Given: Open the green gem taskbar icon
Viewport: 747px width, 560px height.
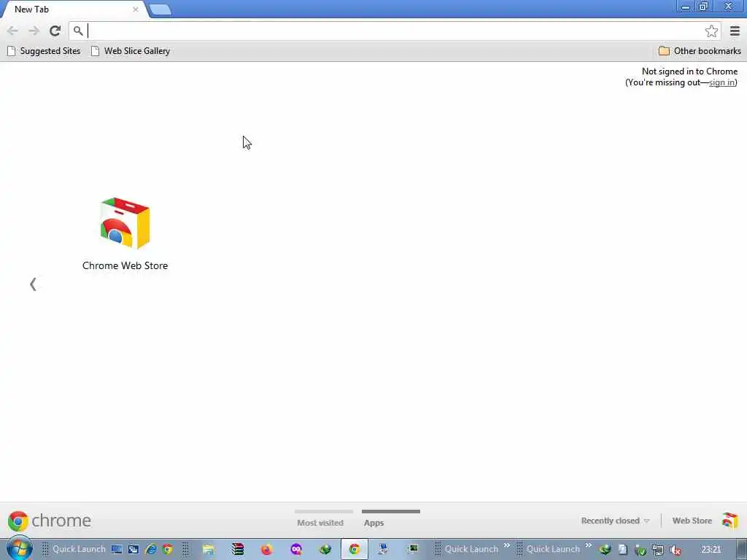Looking at the screenshot, I should pyautogui.click(x=325, y=549).
